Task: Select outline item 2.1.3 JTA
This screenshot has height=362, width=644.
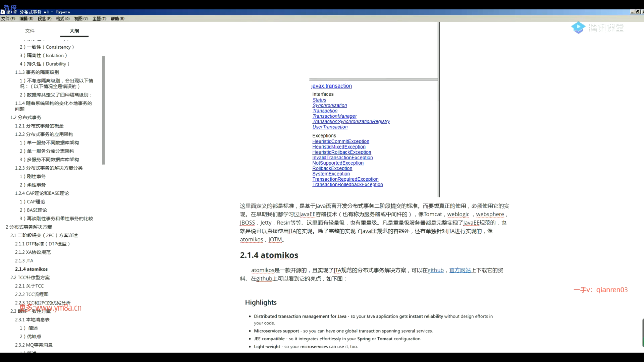Action: coord(24,261)
